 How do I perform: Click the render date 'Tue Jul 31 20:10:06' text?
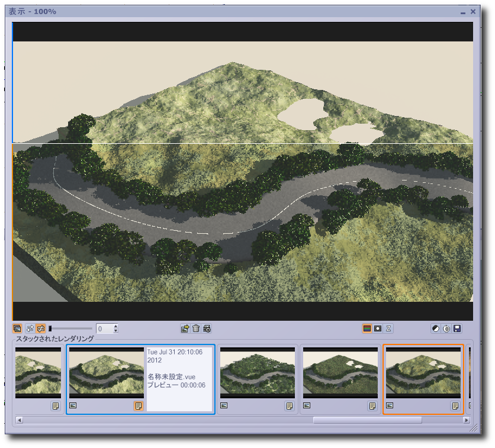point(175,352)
